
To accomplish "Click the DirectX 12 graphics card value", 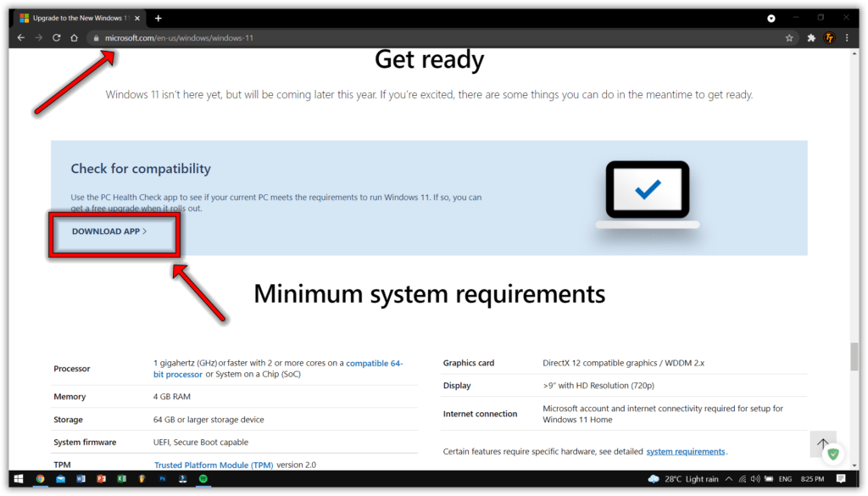I will pyautogui.click(x=623, y=363).
